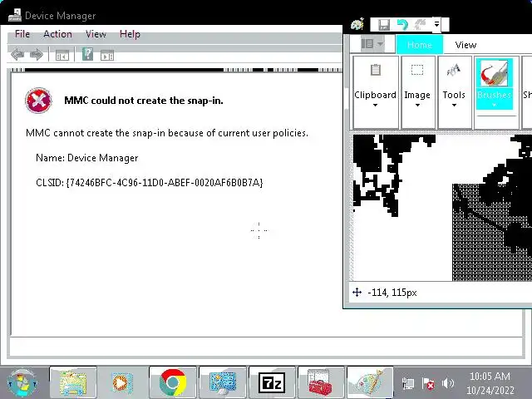Image resolution: width=532 pixels, height=399 pixels.
Task: Switch to the Home tab in Paint
Action: pyautogui.click(x=419, y=45)
